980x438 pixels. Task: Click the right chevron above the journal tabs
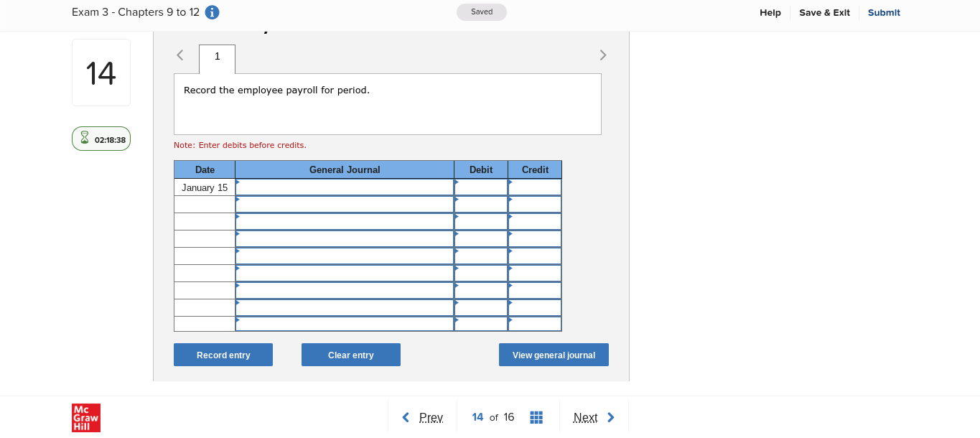(x=603, y=55)
